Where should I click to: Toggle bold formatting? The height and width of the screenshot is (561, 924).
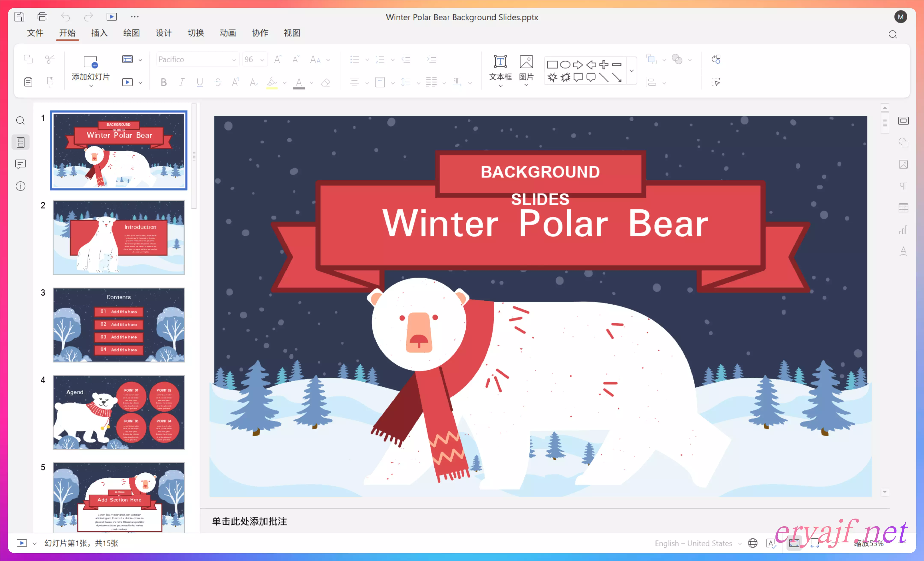tap(163, 83)
